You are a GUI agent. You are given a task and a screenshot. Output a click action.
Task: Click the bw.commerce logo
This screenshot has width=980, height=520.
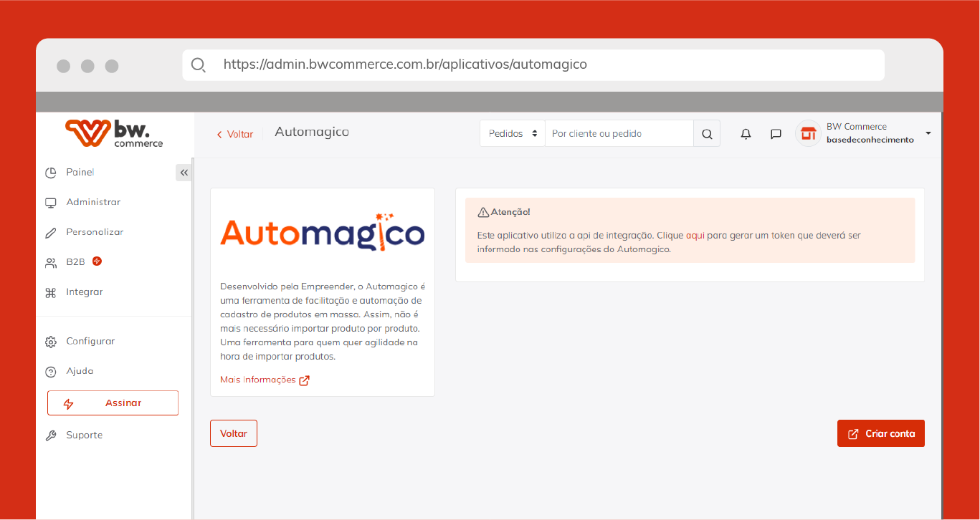114,134
